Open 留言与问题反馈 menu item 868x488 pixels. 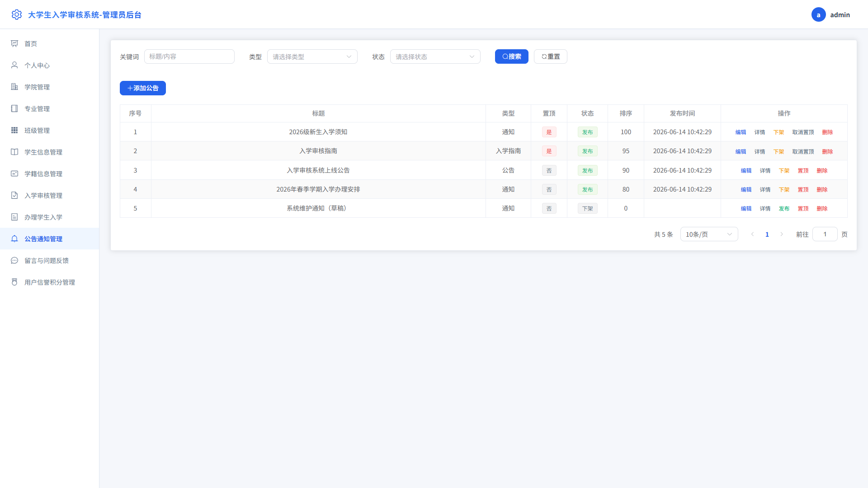(x=49, y=260)
